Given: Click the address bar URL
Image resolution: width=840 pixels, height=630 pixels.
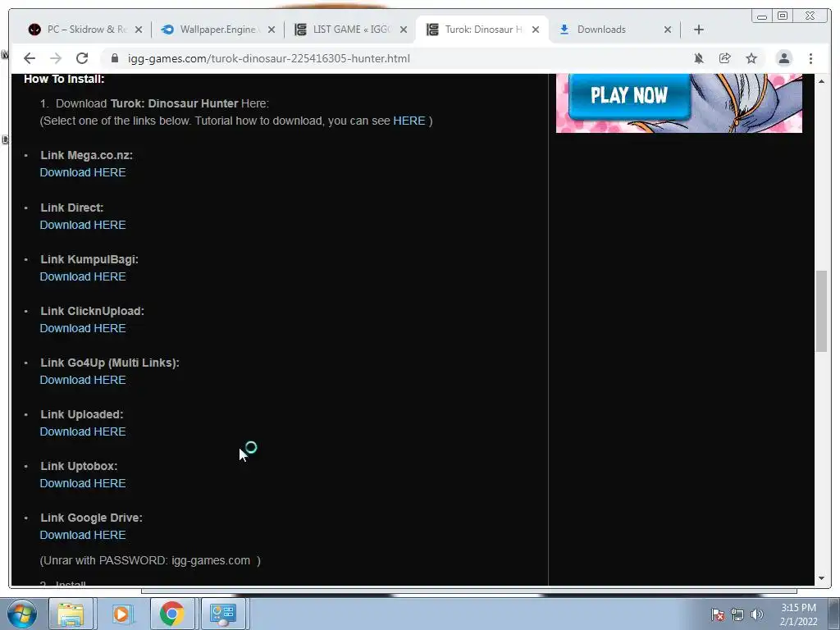Looking at the screenshot, I should tap(268, 58).
